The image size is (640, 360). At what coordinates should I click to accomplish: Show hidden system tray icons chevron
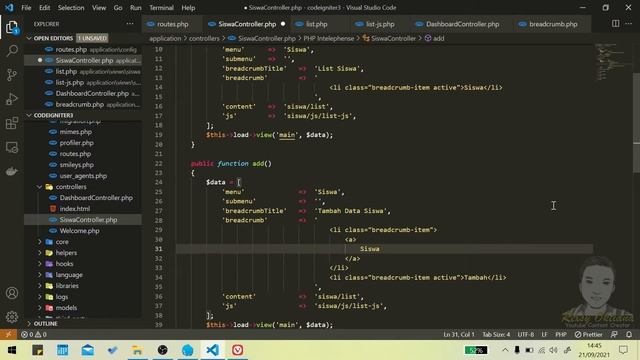pos(505,350)
